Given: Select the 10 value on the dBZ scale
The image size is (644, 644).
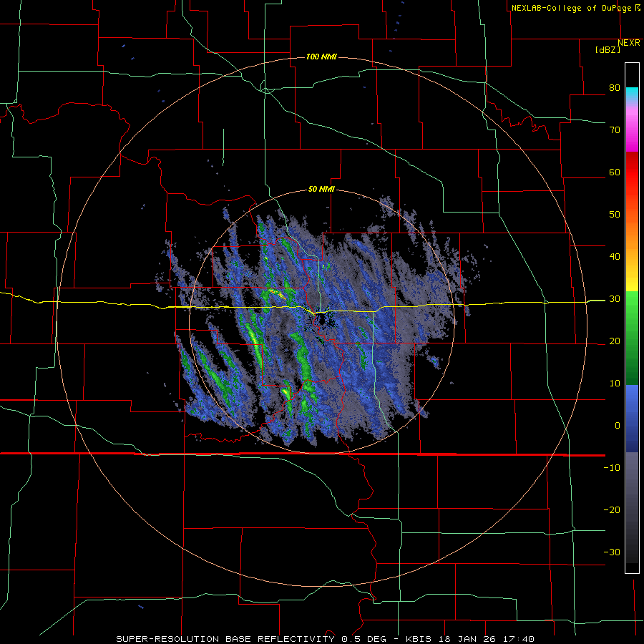Looking at the screenshot, I should pyautogui.click(x=615, y=384).
